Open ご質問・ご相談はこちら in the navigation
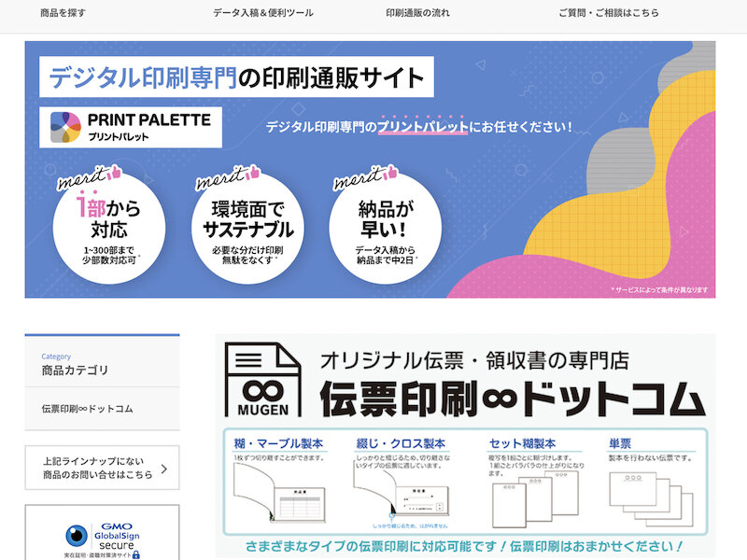Screen dimensions: 747x560 click(609, 13)
